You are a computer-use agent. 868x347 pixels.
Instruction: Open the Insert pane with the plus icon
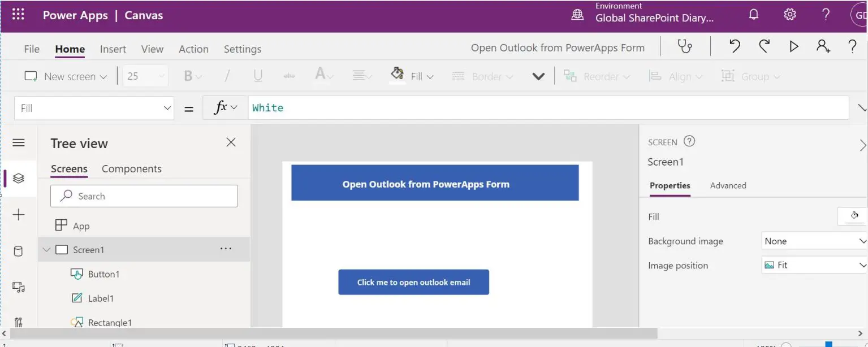click(x=19, y=214)
